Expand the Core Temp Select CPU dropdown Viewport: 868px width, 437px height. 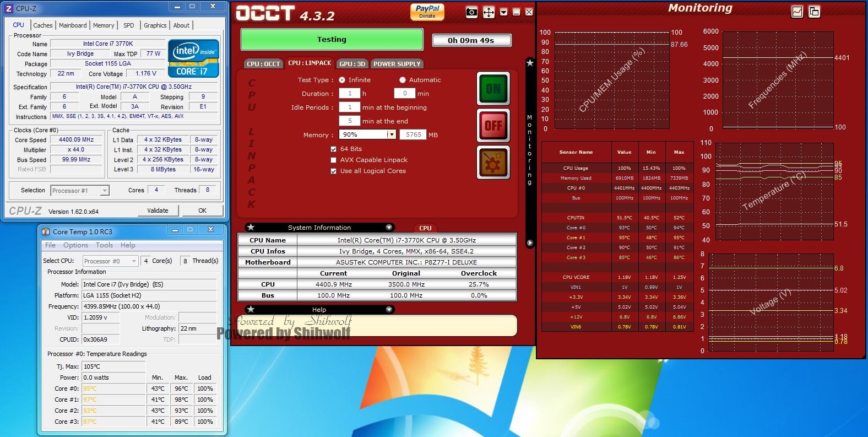[x=134, y=261]
